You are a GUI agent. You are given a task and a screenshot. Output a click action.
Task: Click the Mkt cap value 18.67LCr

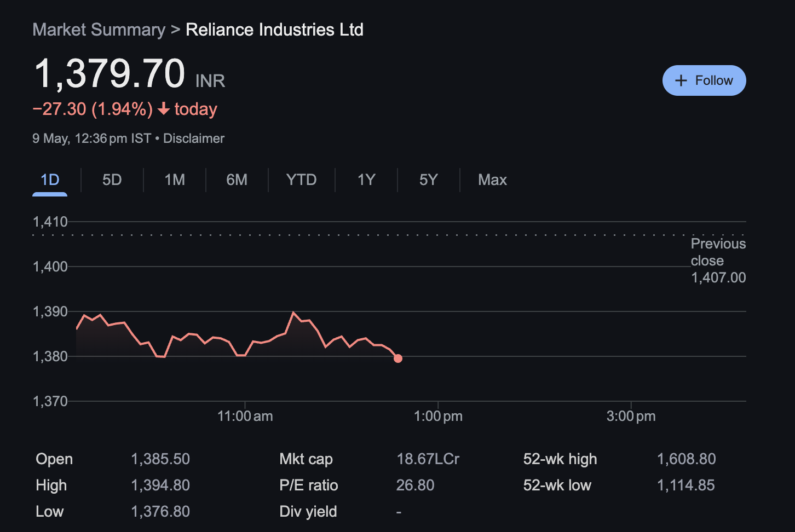(428, 459)
